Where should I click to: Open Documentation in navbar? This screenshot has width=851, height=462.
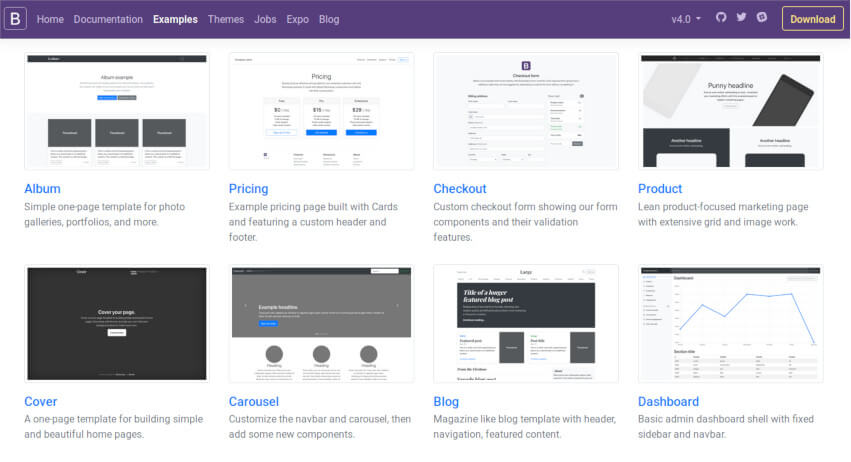108,20
